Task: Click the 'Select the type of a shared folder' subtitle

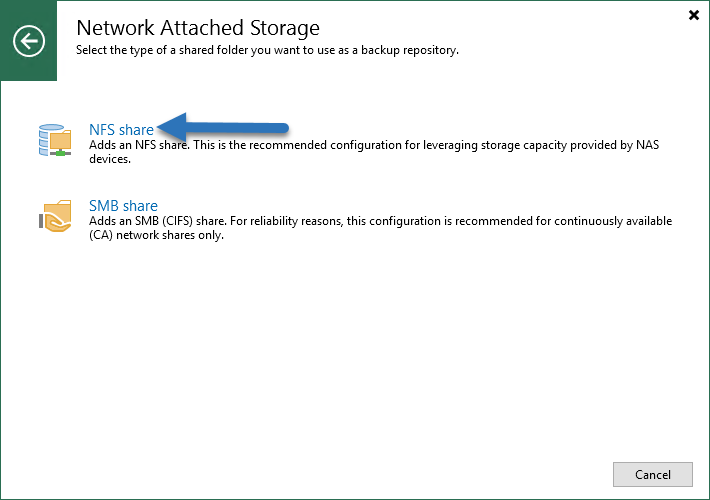Action: tap(267, 50)
